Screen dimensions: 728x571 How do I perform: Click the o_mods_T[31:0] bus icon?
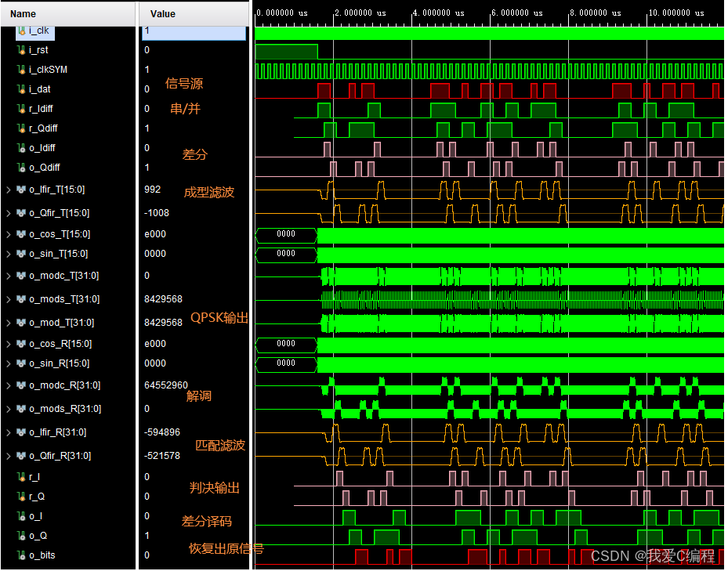21,299
